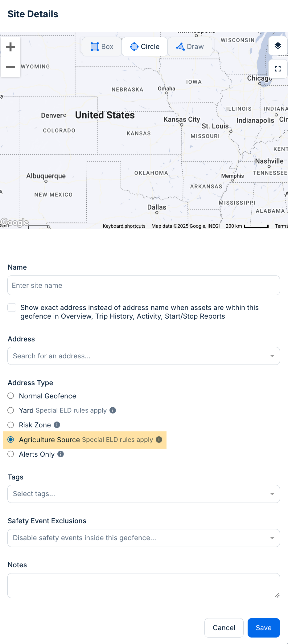Click the Risk Zone info icon
Viewport: 288px width, 644px height.
57,425
